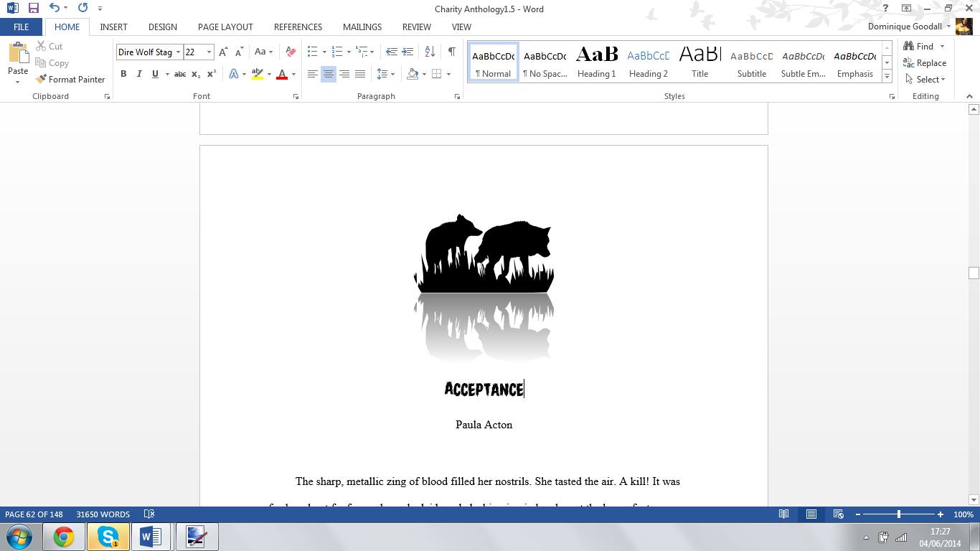Viewport: 980px width, 551px height.
Task: Toggle Show/Hide paragraph marks
Action: 451,52
